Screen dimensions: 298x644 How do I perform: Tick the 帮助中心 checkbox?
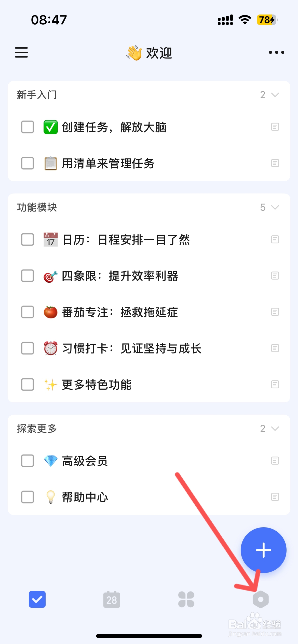point(28,497)
